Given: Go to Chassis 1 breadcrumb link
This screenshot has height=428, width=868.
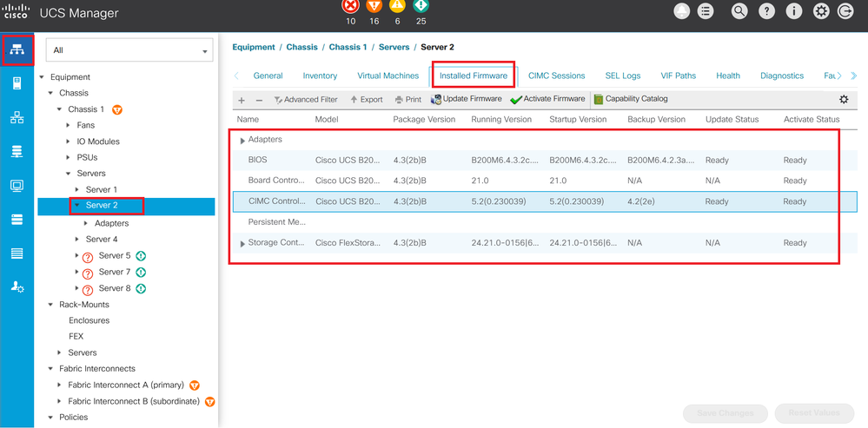Looking at the screenshot, I should point(348,47).
